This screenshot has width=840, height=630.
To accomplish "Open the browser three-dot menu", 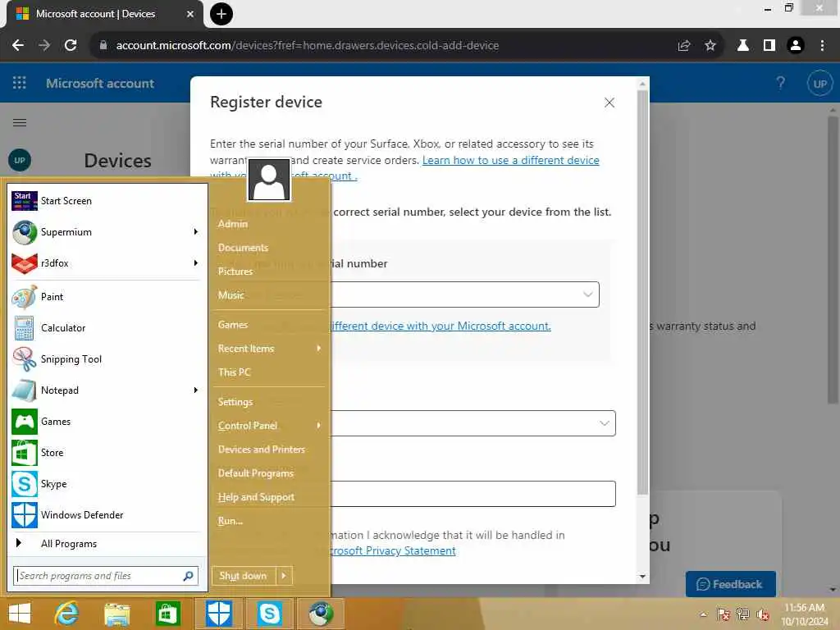I will click(822, 46).
